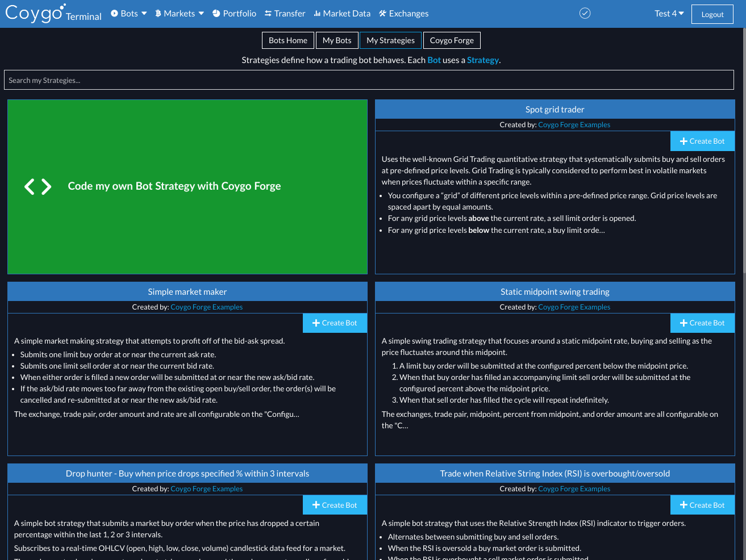The height and width of the screenshot is (560, 746).
Task: Switch to the My Bots tab
Action: [337, 40]
